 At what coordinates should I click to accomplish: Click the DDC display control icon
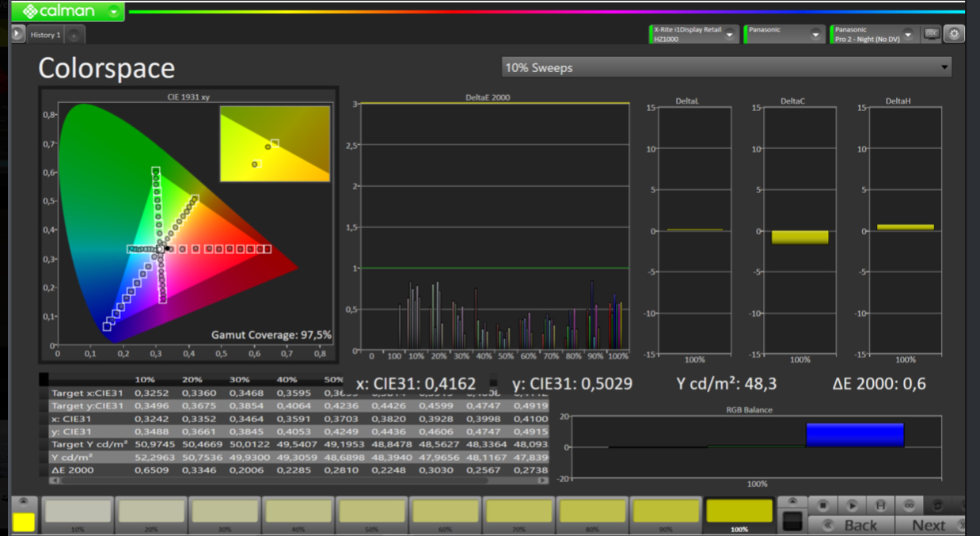click(932, 34)
